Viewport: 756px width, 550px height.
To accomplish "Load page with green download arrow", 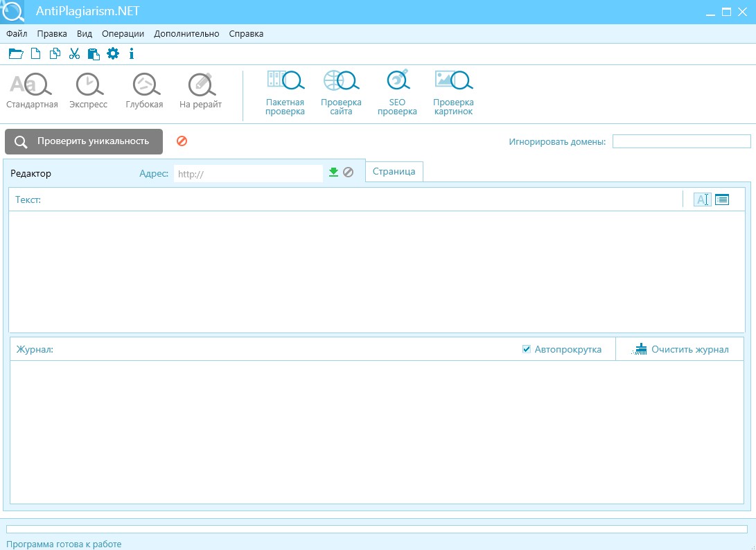I will click(333, 172).
